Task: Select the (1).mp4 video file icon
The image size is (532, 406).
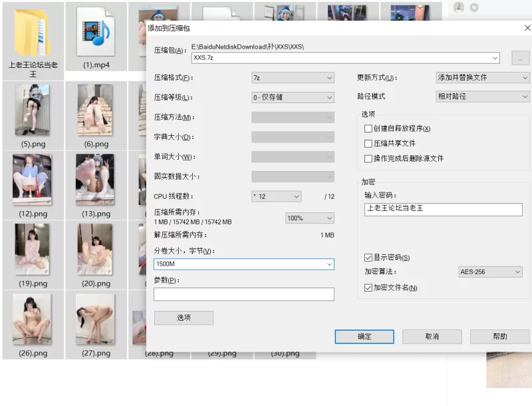Action: [96, 32]
